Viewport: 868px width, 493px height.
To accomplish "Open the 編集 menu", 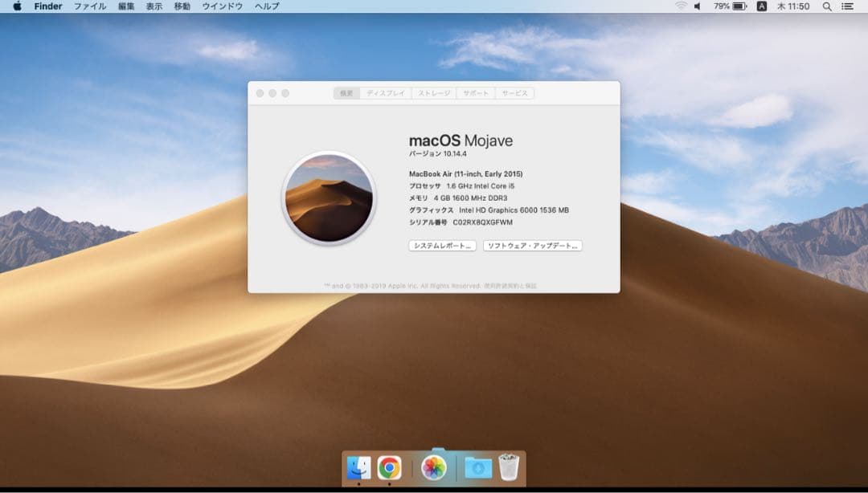I will pos(126,6).
